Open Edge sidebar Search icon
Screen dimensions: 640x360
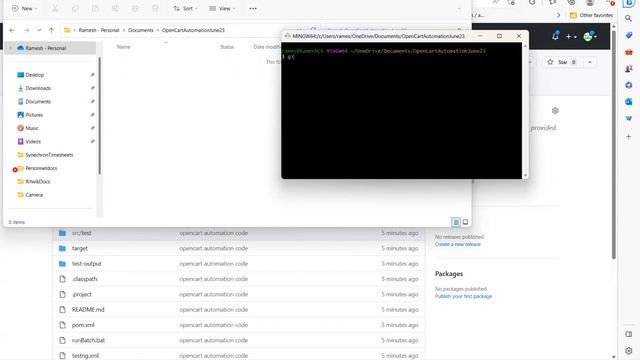tap(629, 18)
